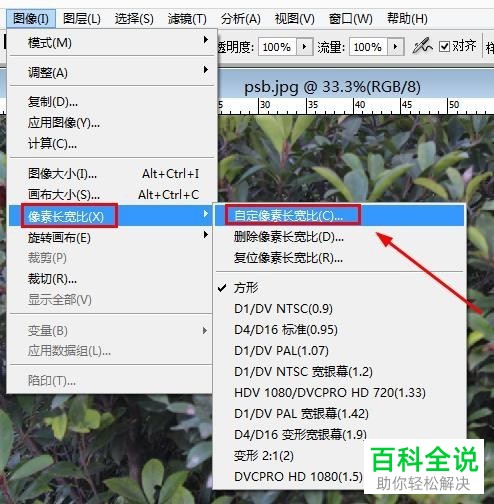Expand the 模式(M) submenu
The width and height of the screenshot is (494, 504).
pyautogui.click(x=112, y=42)
